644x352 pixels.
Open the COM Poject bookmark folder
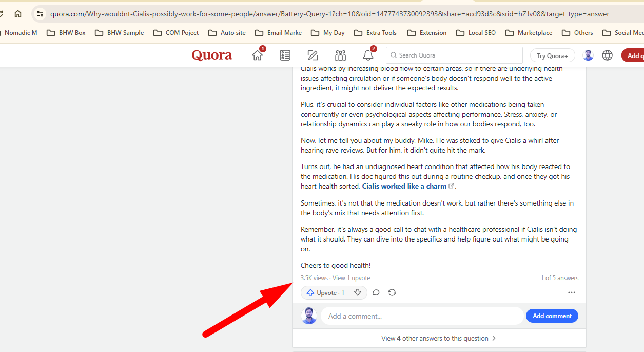coord(176,33)
